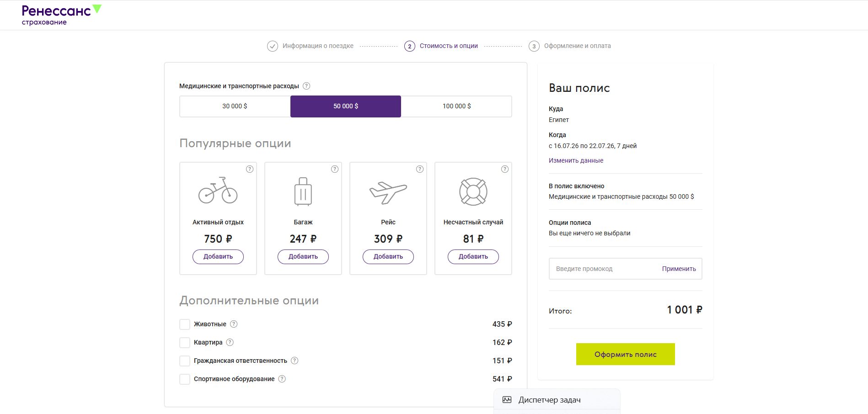Open help icon next to Квартира
The width and height of the screenshot is (868, 414).
click(x=230, y=342)
